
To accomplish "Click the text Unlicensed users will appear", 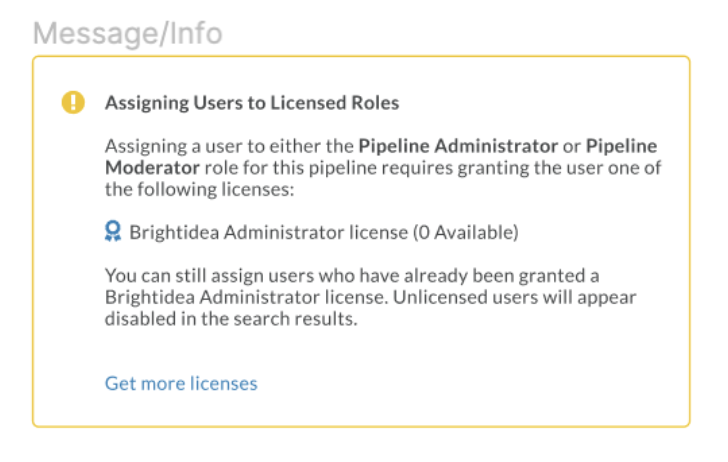I will pyautogui.click(x=514, y=297).
